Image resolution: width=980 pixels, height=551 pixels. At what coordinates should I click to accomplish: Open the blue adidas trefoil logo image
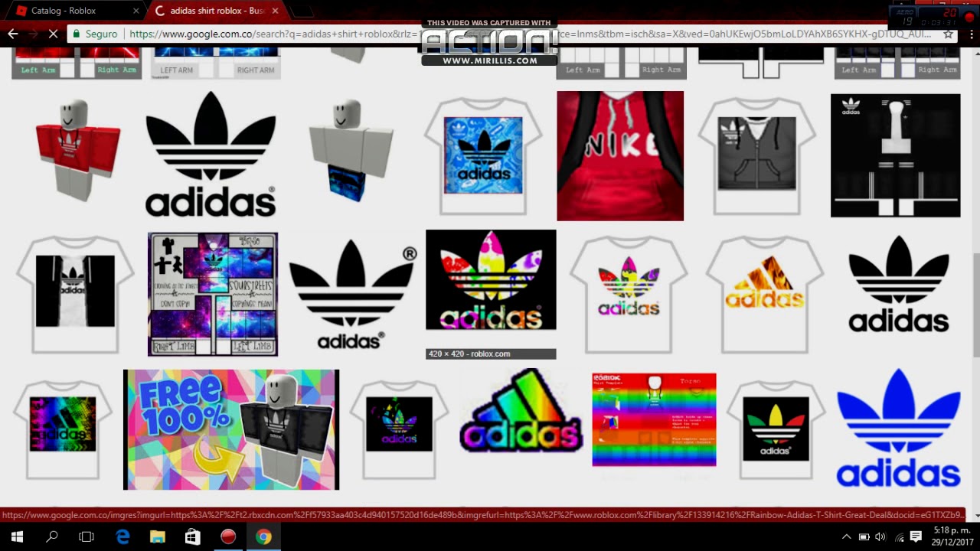pyautogui.click(x=898, y=429)
